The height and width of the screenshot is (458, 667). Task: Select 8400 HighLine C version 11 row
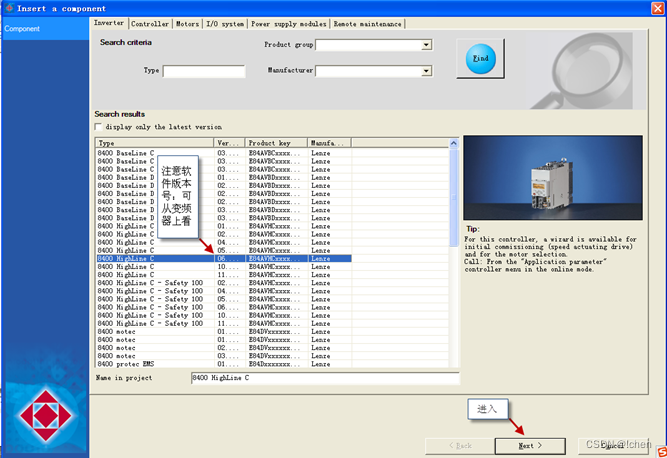pos(224,275)
